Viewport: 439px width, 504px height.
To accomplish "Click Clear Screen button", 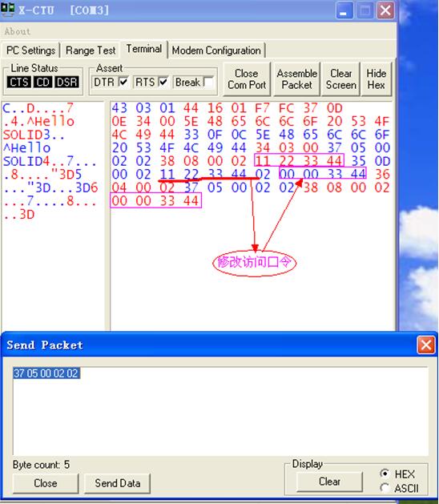I will pyautogui.click(x=341, y=79).
